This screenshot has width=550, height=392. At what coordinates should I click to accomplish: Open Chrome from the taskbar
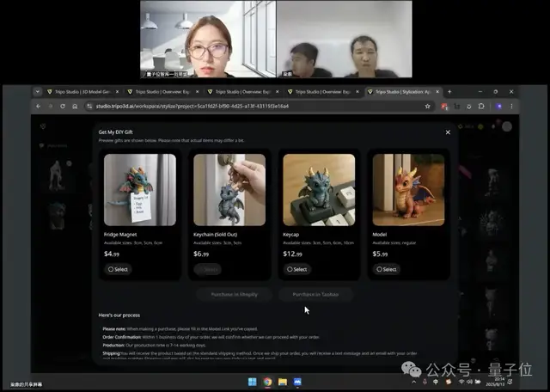267,382
